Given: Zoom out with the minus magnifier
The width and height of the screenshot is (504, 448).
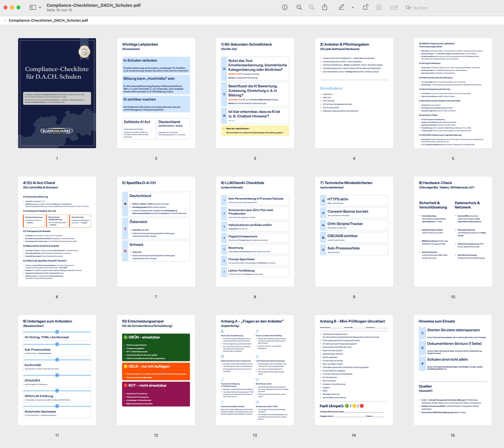Looking at the screenshot, I should tap(299, 7).
